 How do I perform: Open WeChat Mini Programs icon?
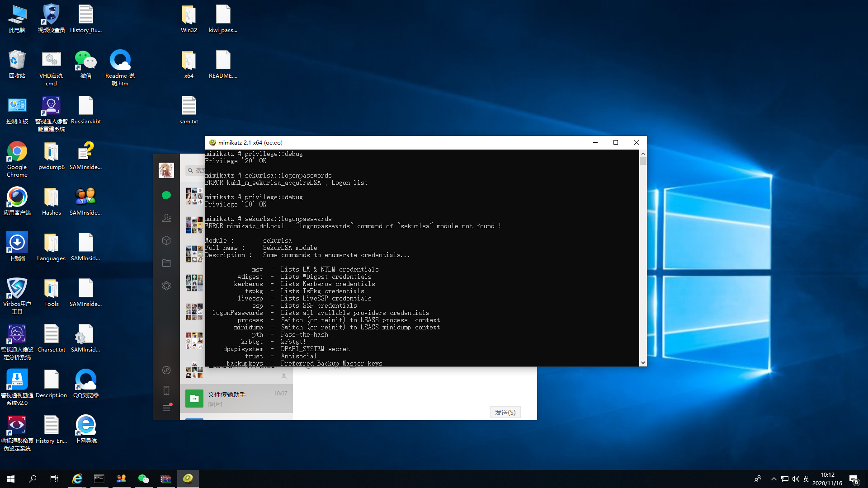click(x=166, y=370)
